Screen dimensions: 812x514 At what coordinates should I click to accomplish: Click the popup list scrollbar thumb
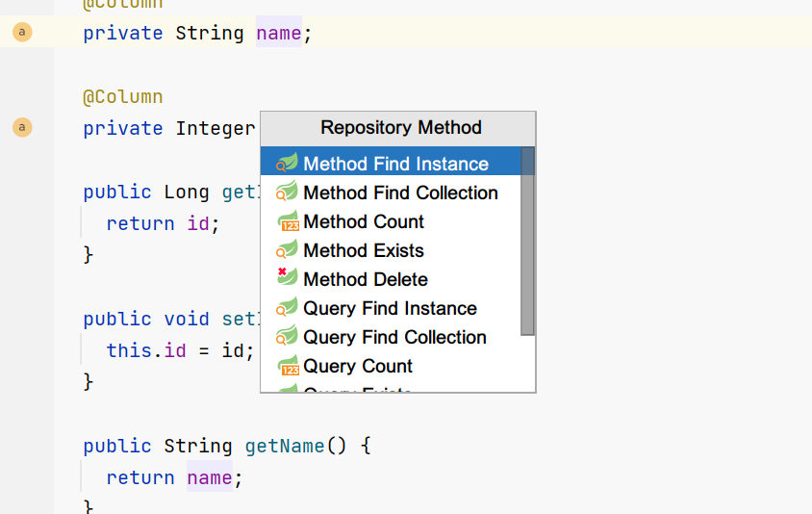pos(527,241)
